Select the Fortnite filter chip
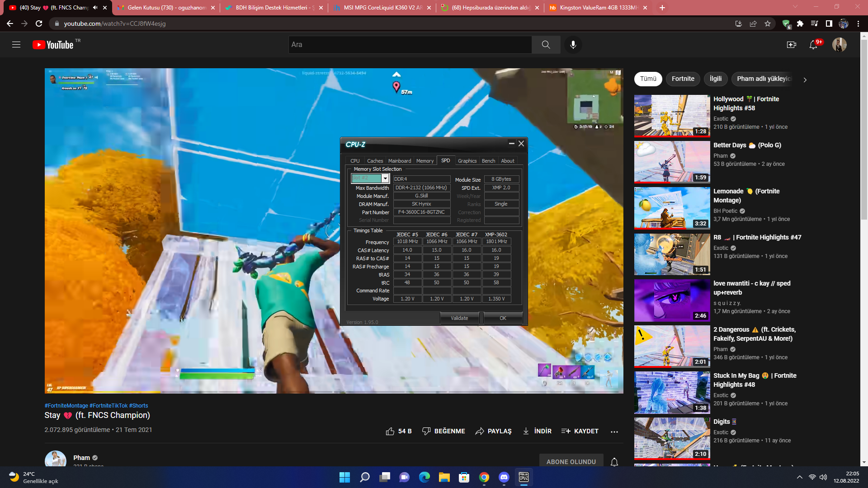The height and width of the screenshot is (488, 868). click(x=683, y=79)
